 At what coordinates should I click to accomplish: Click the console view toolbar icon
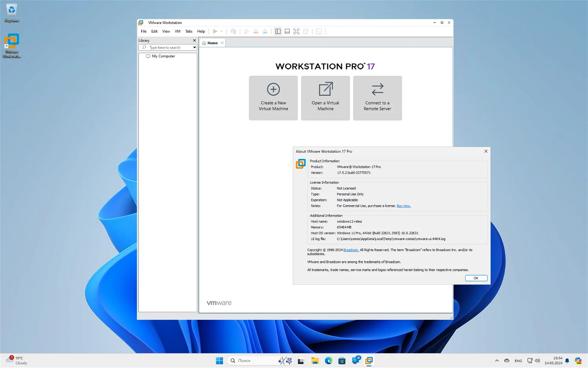point(319,31)
